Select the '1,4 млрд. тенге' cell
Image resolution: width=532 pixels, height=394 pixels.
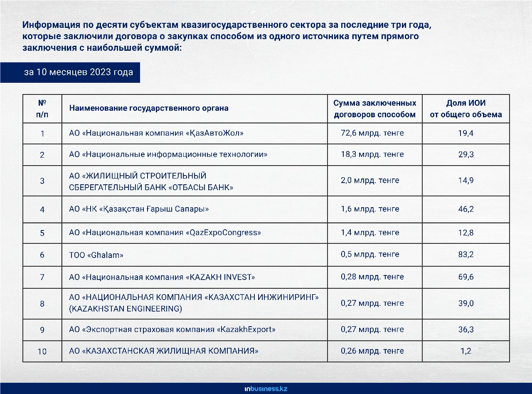click(x=374, y=233)
